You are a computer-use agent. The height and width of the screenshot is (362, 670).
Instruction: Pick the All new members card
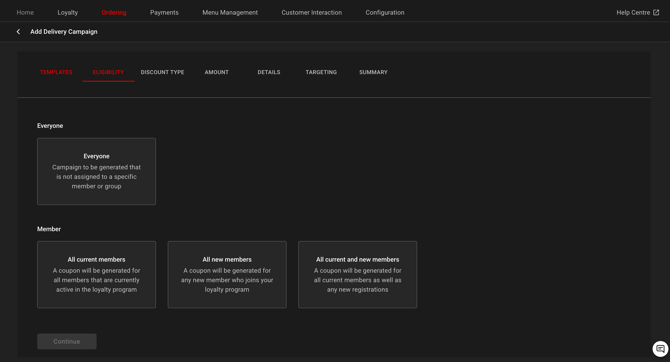click(x=227, y=274)
